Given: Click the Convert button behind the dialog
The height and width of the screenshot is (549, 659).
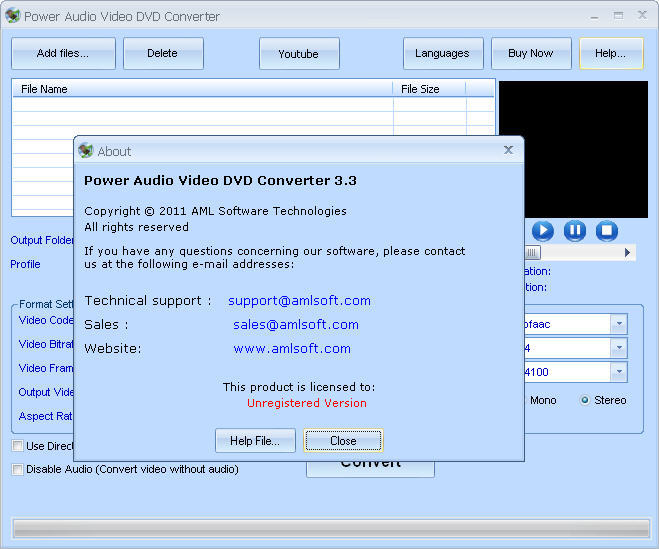Looking at the screenshot, I should [370, 469].
